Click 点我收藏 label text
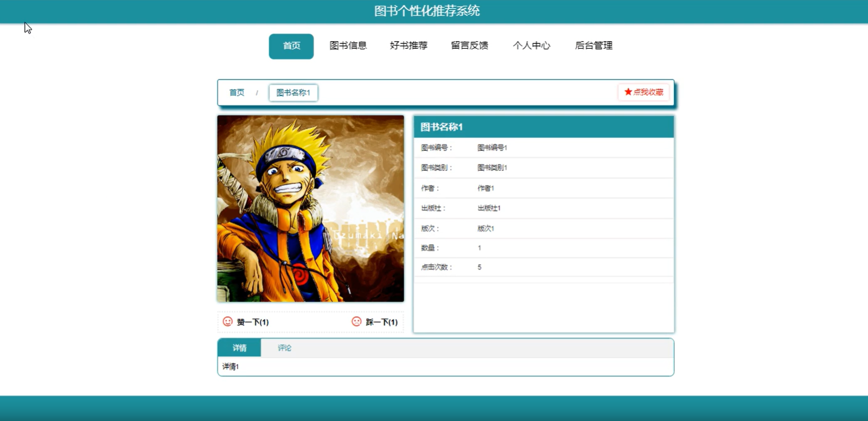 tap(648, 92)
